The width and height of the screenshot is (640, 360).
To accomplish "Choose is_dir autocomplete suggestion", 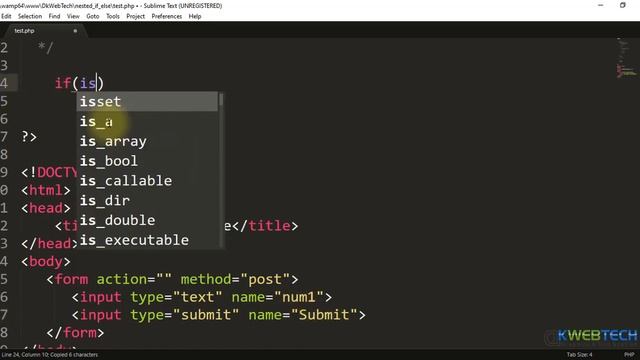I will pyautogui.click(x=147, y=200).
